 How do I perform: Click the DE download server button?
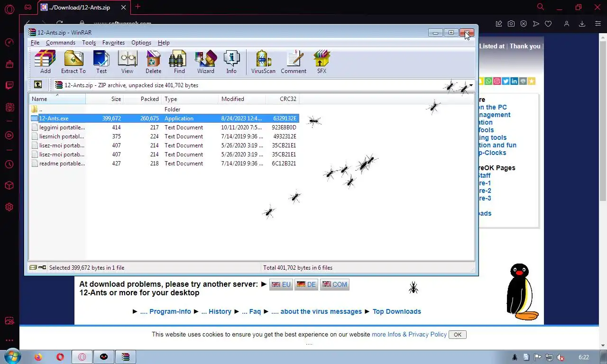[x=306, y=285]
